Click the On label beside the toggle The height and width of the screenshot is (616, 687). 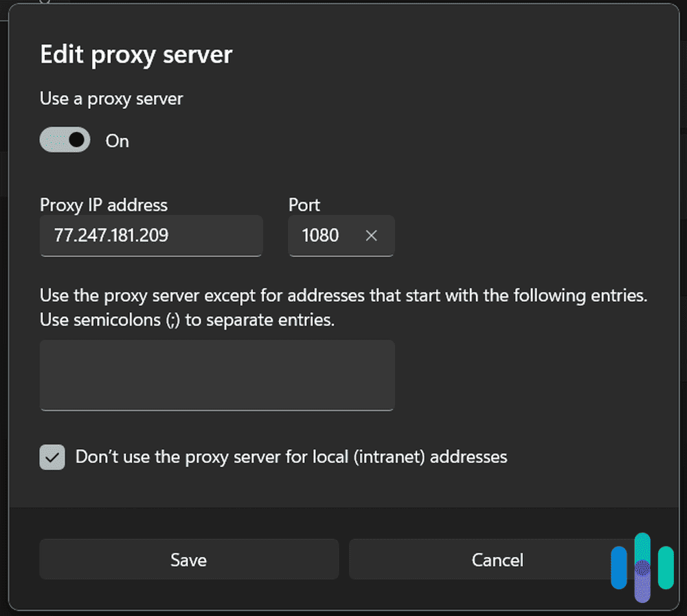(117, 141)
